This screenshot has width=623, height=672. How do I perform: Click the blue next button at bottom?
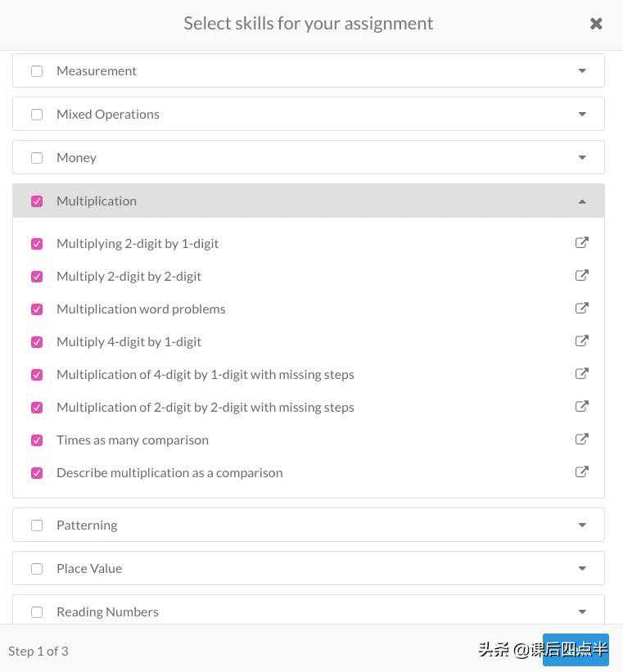576,650
